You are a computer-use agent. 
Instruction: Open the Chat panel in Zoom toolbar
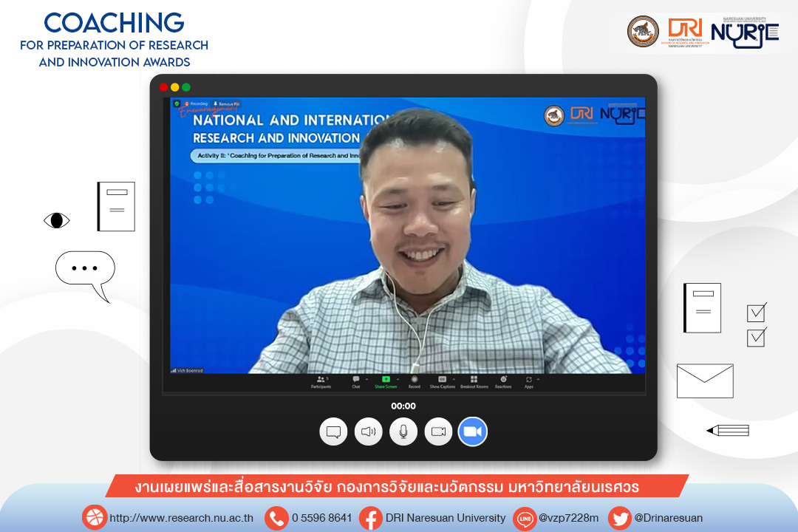(355, 382)
